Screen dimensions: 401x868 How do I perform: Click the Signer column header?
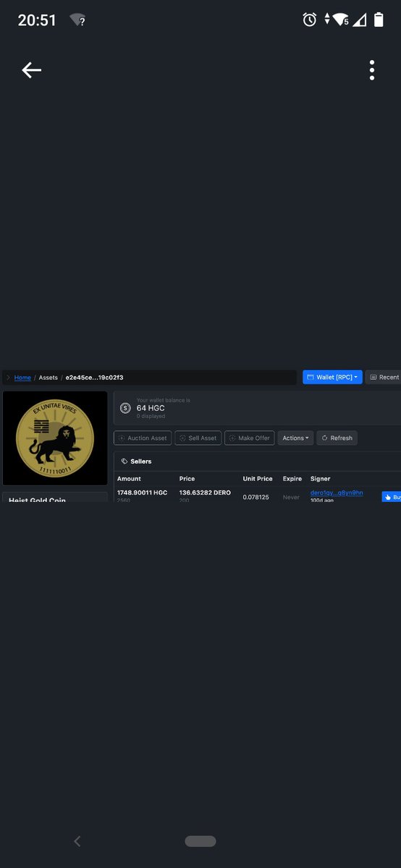point(320,479)
